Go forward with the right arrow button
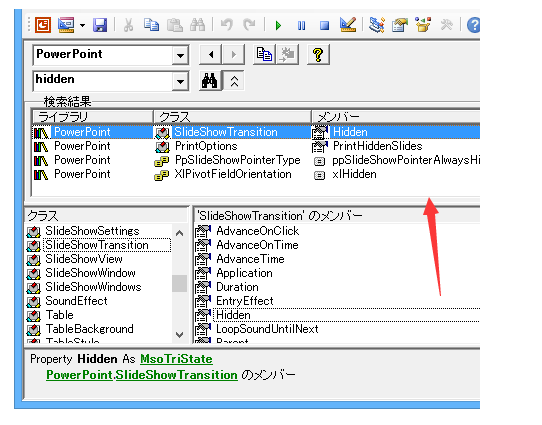This screenshot has width=542, height=425. tap(234, 55)
